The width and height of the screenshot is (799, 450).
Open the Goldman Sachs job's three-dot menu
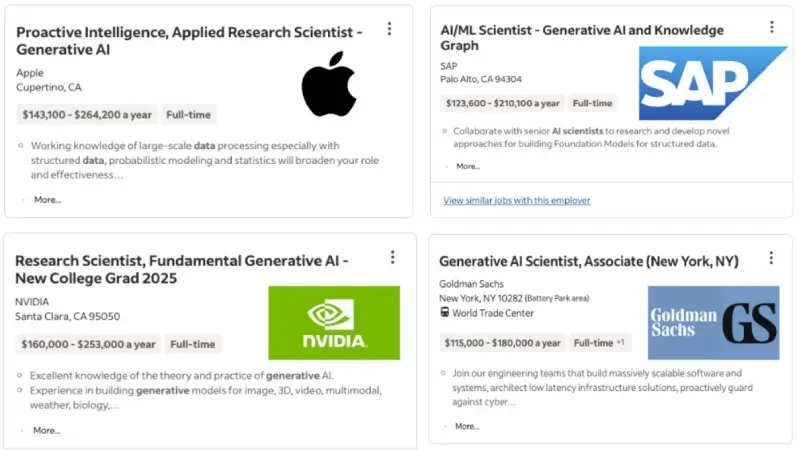[x=771, y=258]
